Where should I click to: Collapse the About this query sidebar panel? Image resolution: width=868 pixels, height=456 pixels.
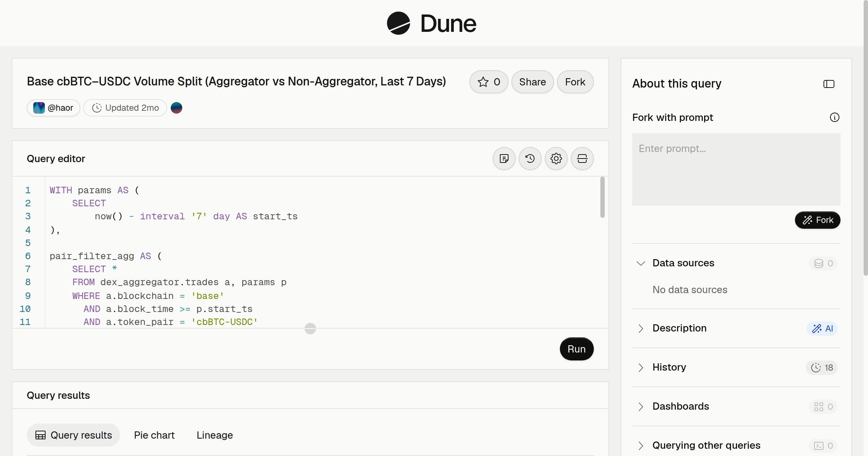pos(829,84)
